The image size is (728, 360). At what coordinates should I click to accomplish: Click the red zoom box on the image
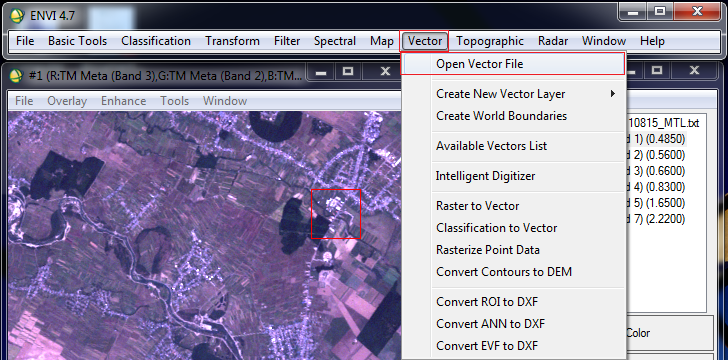(x=336, y=214)
